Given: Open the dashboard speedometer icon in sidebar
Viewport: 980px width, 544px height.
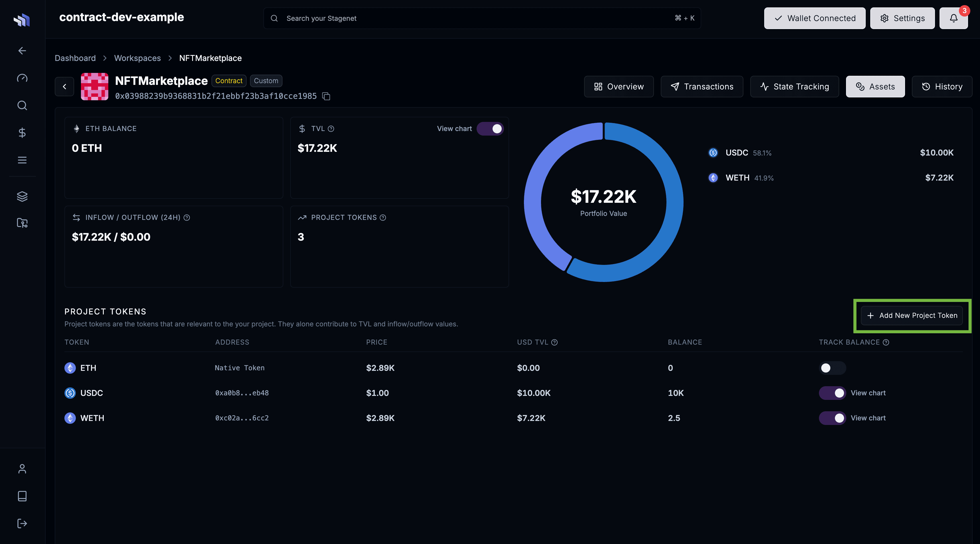Looking at the screenshot, I should point(22,78).
